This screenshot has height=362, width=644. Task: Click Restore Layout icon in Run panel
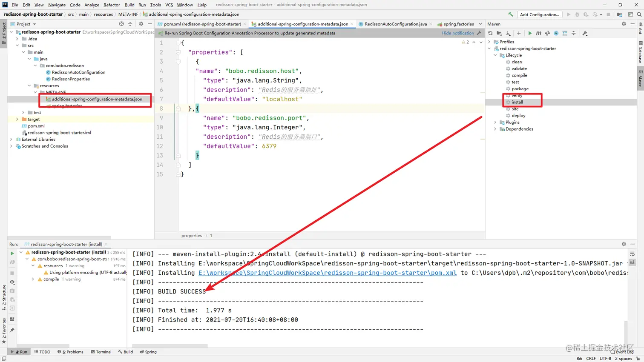click(12, 319)
